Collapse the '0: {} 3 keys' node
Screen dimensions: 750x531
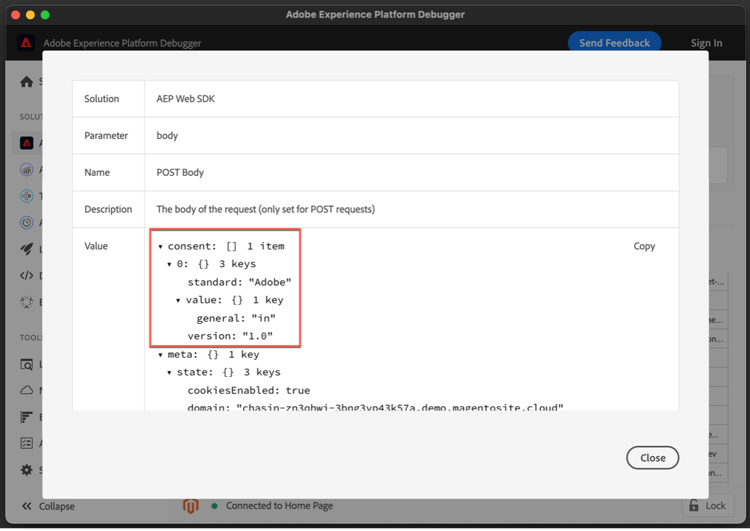coord(169,265)
